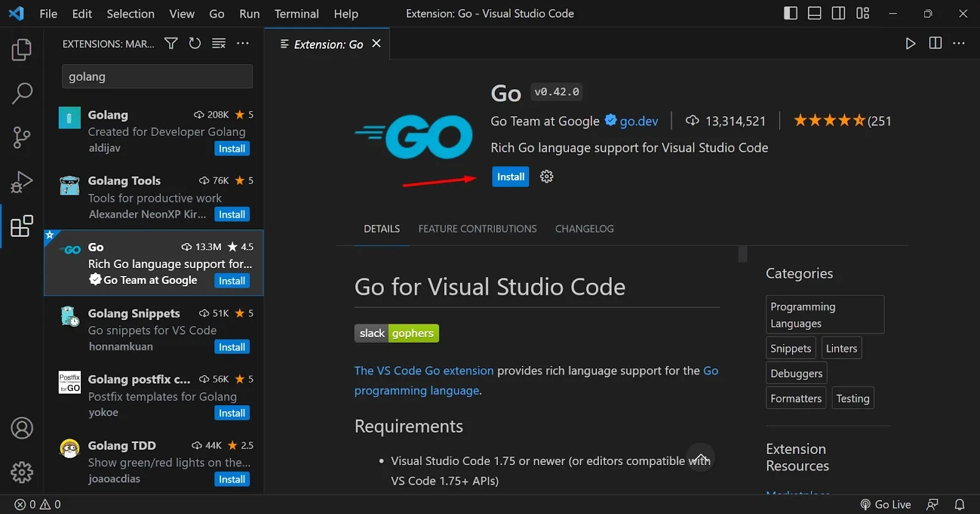Select the Formatters category tag
The image size is (980, 514).
point(796,398)
